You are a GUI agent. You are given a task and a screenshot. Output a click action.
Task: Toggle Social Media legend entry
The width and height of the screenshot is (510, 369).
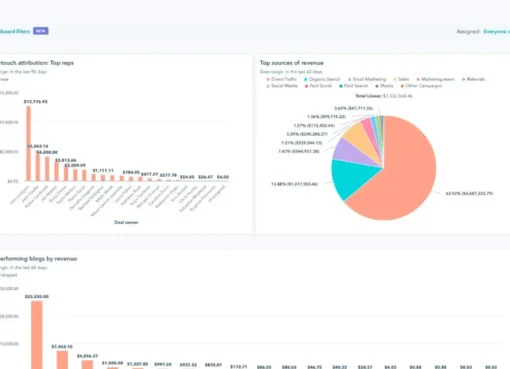point(282,86)
